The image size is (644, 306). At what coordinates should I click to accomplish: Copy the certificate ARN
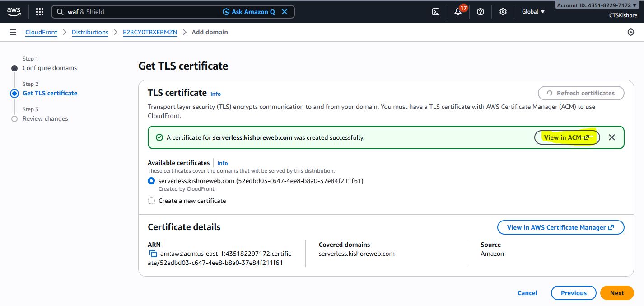(x=153, y=254)
